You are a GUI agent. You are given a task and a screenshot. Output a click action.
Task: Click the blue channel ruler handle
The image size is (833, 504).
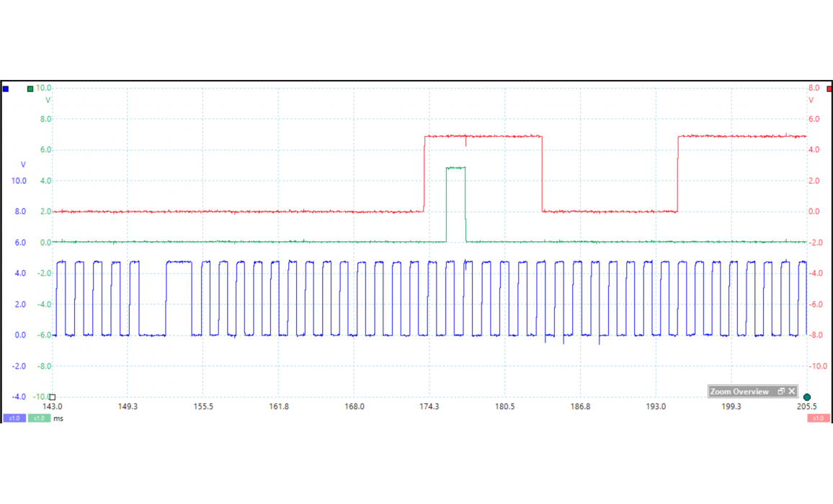click(x=6, y=89)
